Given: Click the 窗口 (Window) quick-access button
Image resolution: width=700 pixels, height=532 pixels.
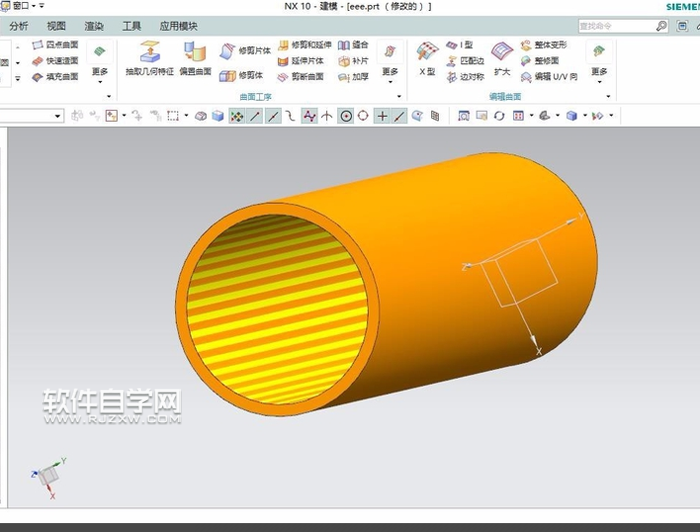Looking at the screenshot, I should pos(22,6).
